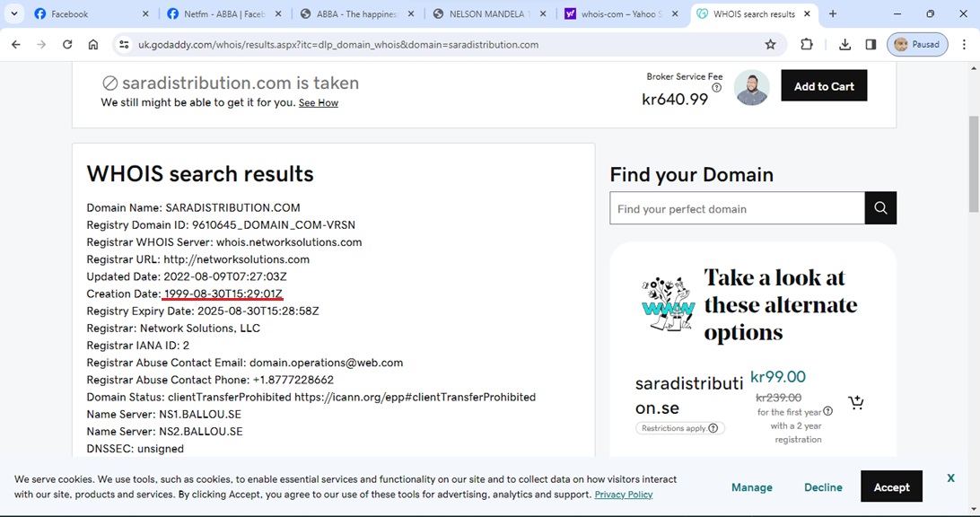Click the Updated Date line

coord(187,276)
